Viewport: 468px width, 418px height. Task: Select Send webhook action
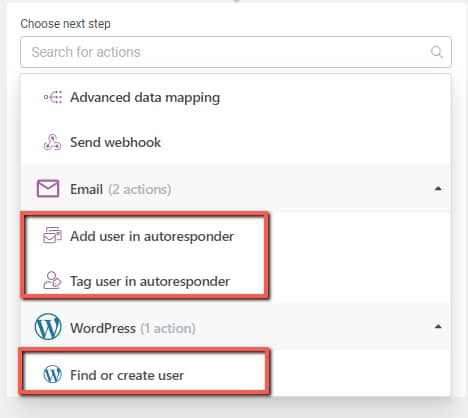coord(236,142)
